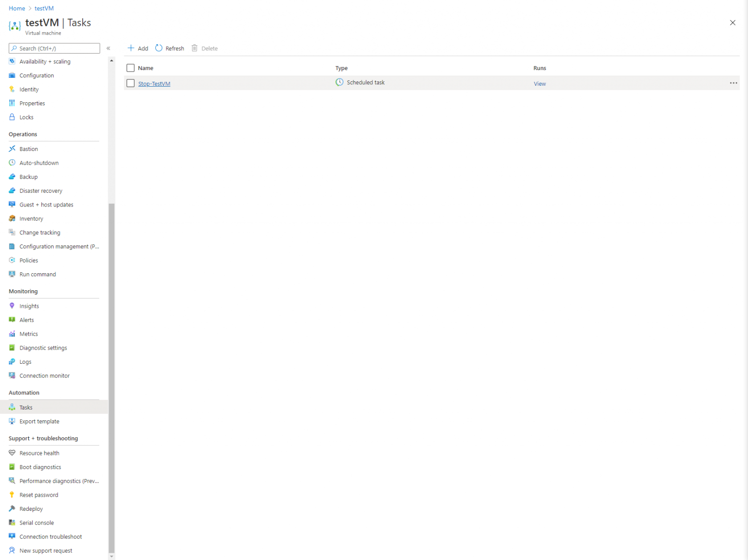748x560 pixels.
Task: Click the Insights lightbulb icon
Action: 12,306
